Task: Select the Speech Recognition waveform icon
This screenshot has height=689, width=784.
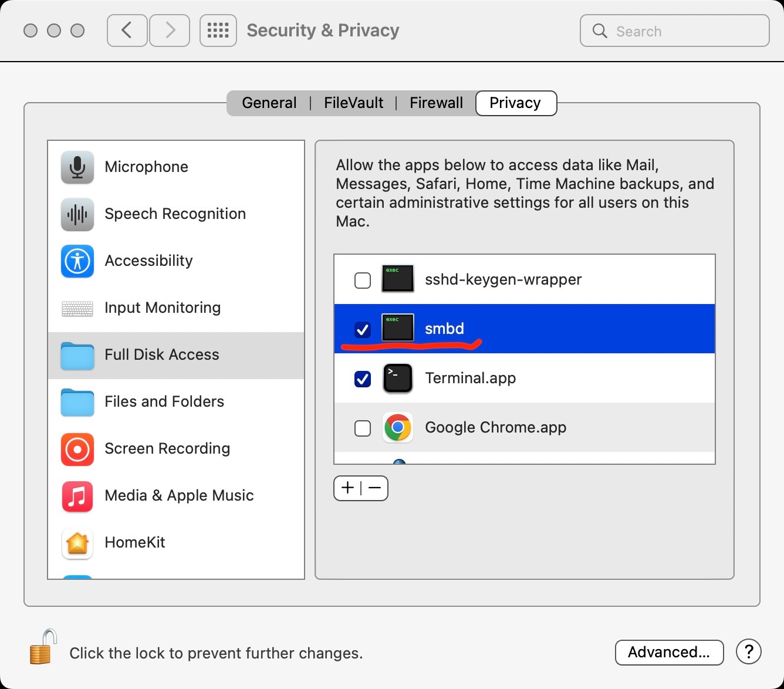Action: tap(77, 214)
